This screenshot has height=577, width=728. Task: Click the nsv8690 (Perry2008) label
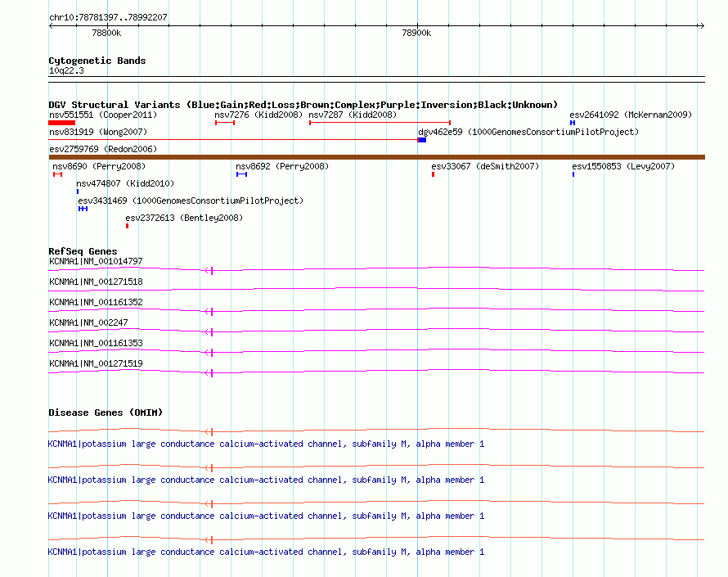point(99,166)
